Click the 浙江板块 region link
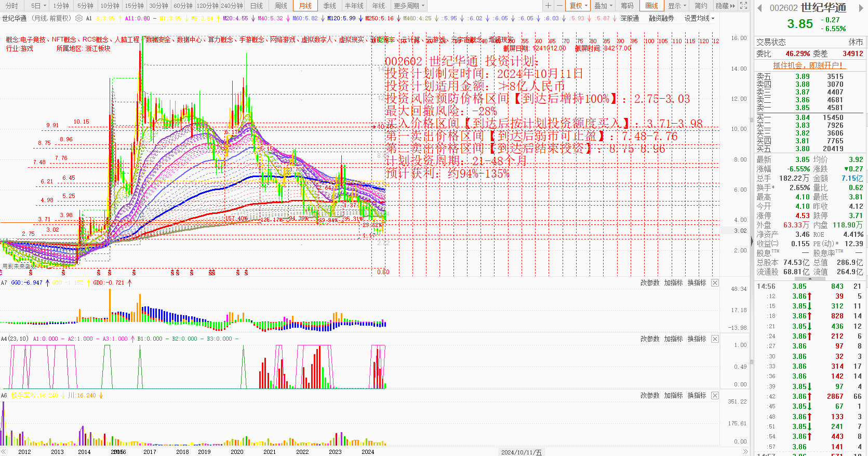This screenshot has height=456, width=868. click(98, 48)
